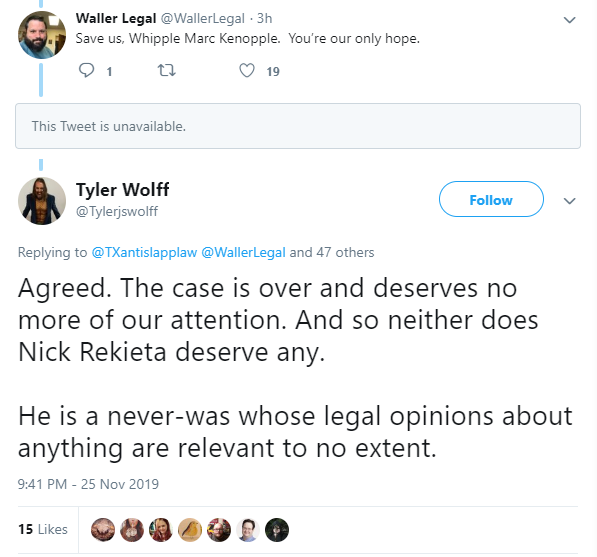Like Waller Legal's tweet with heart icon

coord(247,70)
